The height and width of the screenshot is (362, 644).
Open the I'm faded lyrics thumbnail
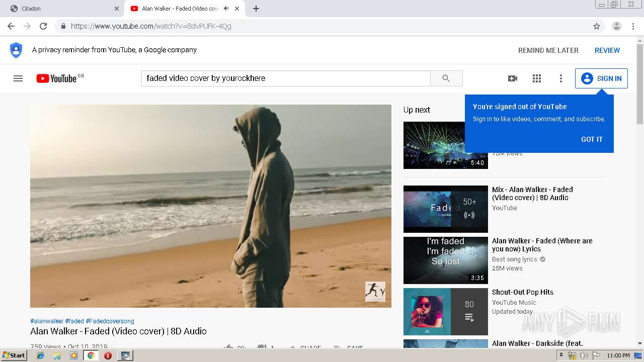pos(446,260)
